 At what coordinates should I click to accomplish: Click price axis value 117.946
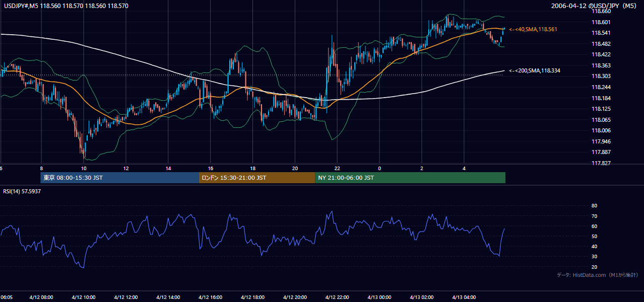[x=601, y=141]
